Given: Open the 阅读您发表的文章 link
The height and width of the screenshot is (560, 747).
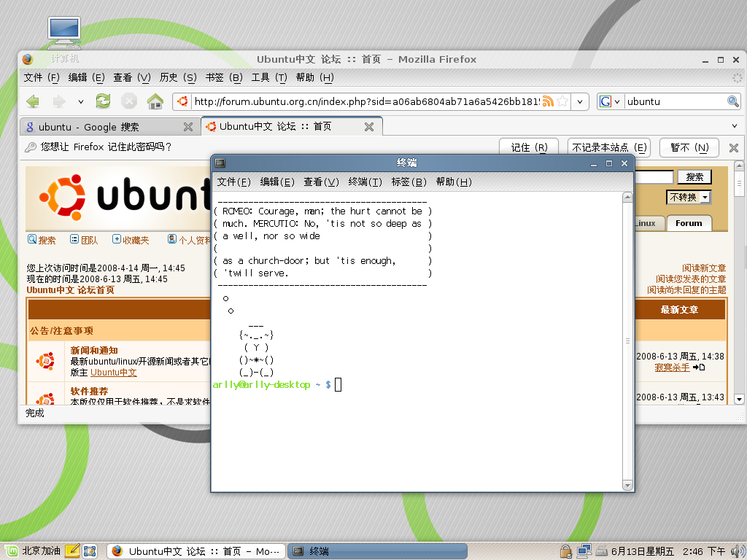Looking at the screenshot, I should [691, 279].
